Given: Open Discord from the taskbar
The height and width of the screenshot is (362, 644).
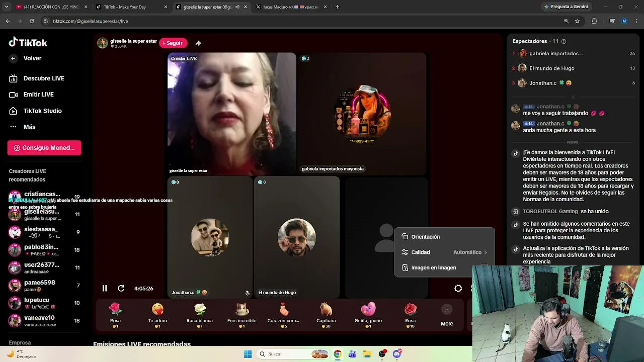Looking at the screenshot, I should (x=397, y=354).
